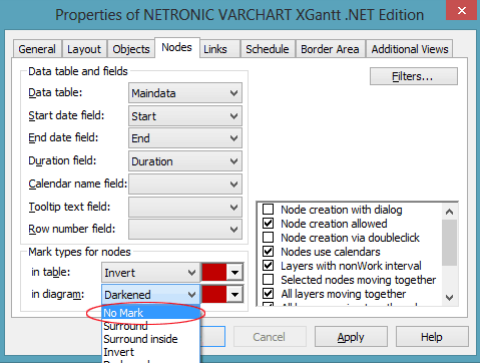Image resolution: width=480 pixels, height=363 pixels.
Task: Expand the Tooltip text field dropdown
Action: (x=185, y=207)
